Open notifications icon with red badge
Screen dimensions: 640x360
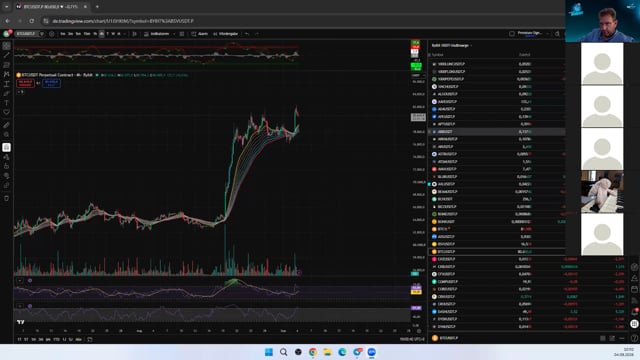pyautogui.click(x=634, y=311)
